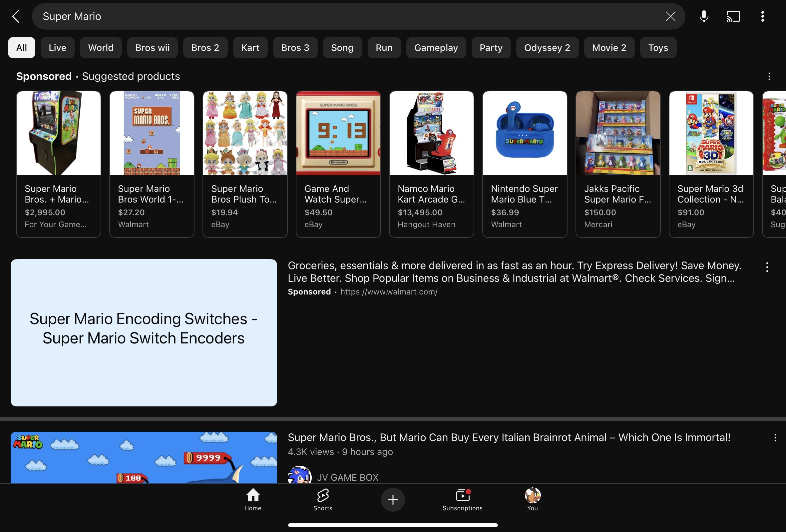Select the Bros 3 filter chip
This screenshot has height=532, width=786.
tap(295, 48)
